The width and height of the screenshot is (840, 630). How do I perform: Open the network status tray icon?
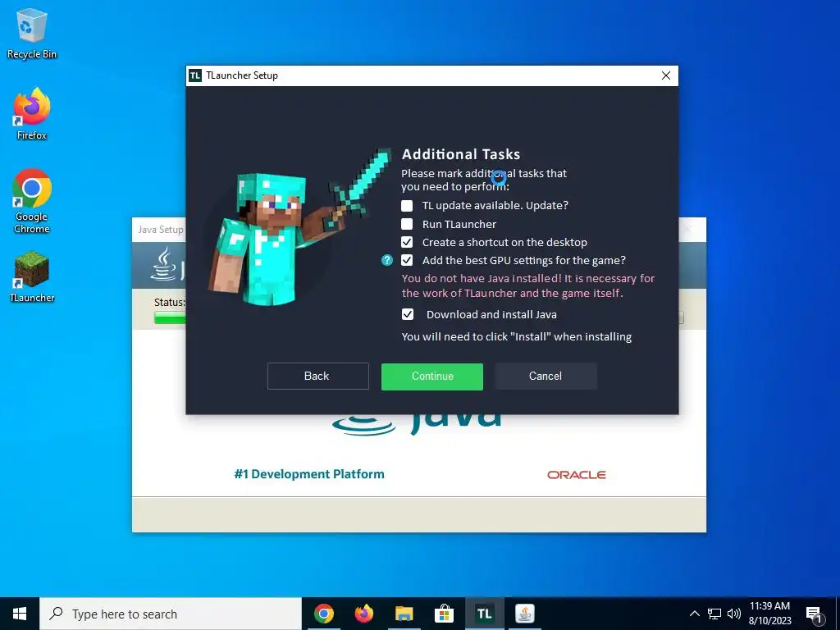coord(714,614)
